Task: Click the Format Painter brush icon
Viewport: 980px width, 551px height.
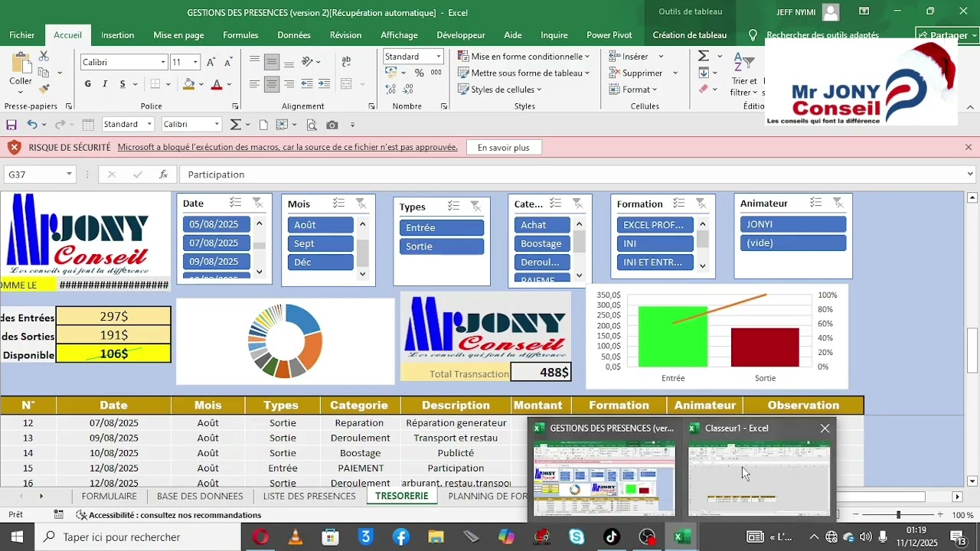Action: [44, 89]
